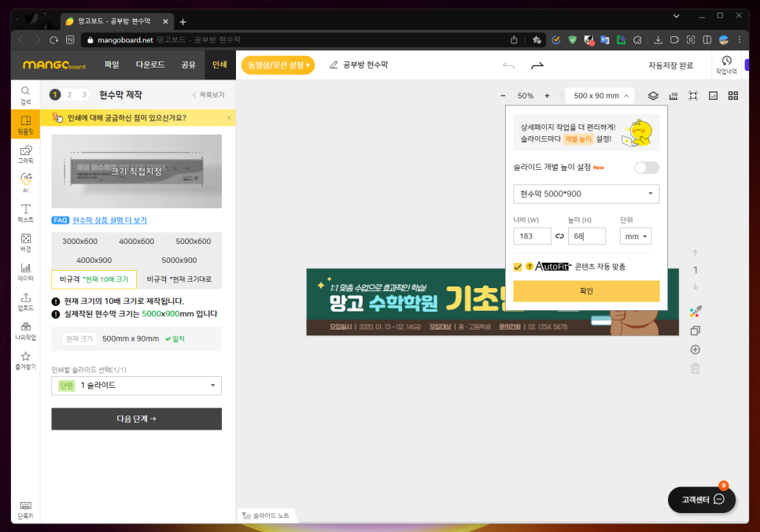Open browser downloads icon
This screenshot has width=760, height=532.
658,40
